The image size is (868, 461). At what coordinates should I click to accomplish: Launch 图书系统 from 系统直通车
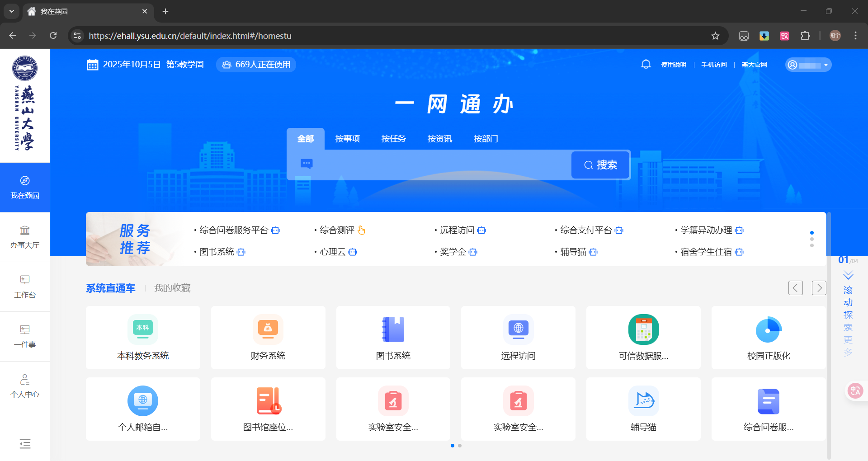[393, 337]
